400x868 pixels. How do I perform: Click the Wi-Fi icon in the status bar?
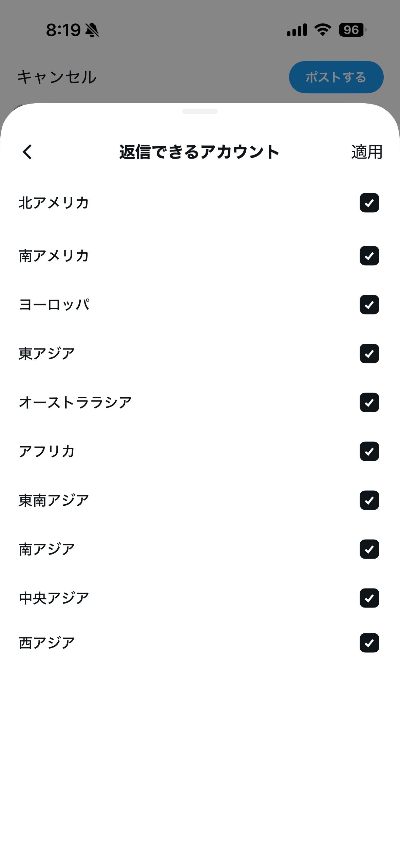322,31
